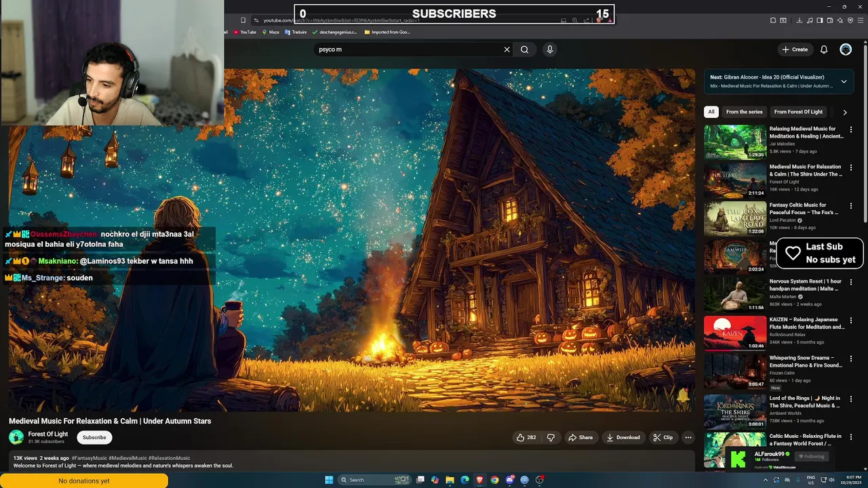Open YouTube notifications bell

coord(824,49)
